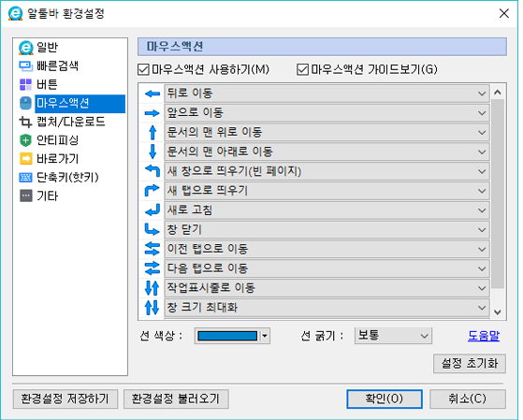Click the gesture icon beside 작업표시줄로 이동
This screenshot has height=420, width=523.
point(153,288)
